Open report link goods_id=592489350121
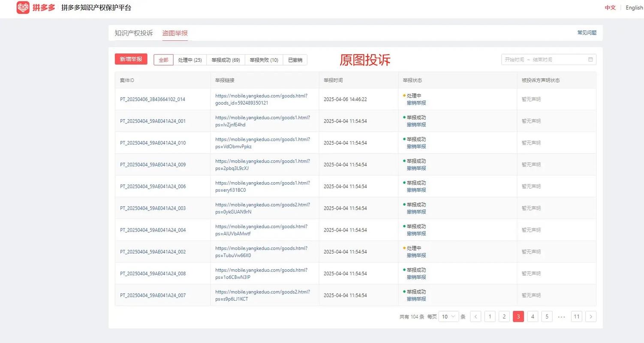The height and width of the screenshot is (343, 644). pos(262,99)
